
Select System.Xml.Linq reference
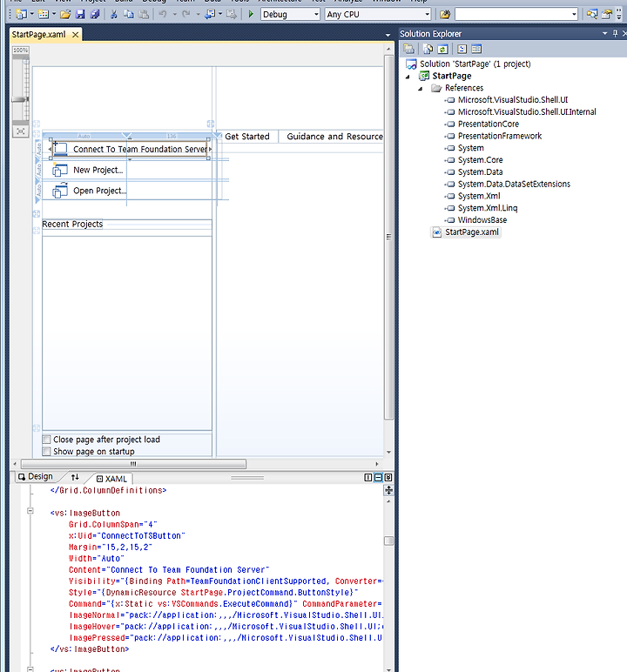coord(487,208)
